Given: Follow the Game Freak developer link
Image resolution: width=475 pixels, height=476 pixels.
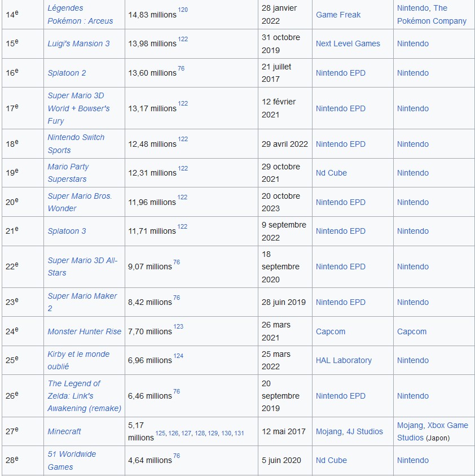Looking at the screenshot, I should (x=338, y=15).
